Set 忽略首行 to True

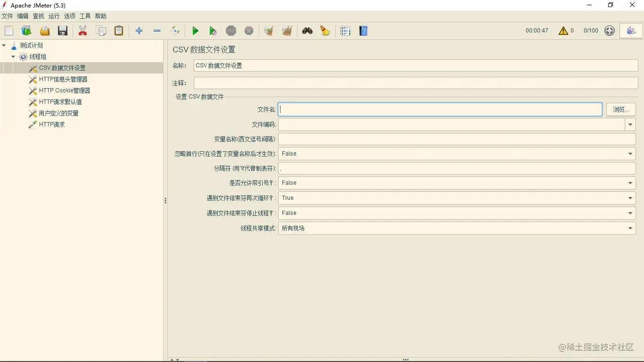(x=630, y=154)
